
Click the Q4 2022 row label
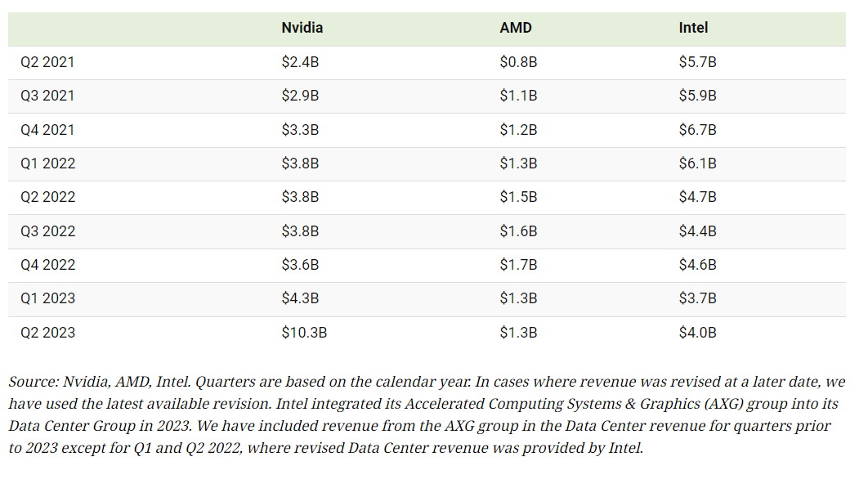(x=47, y=265)
